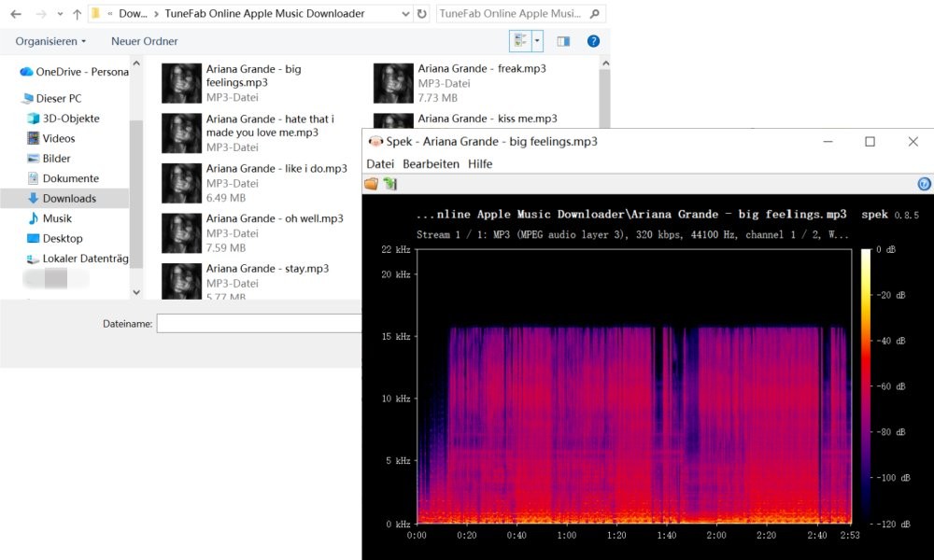Change the view layout icon

pyautogui.click(x=520, y=40)
